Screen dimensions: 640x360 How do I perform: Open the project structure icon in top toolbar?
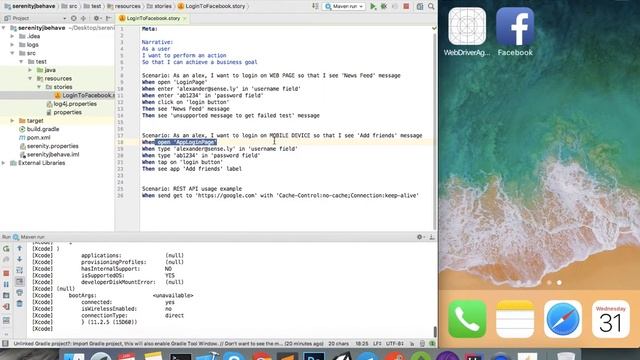[x=420, y=6]
